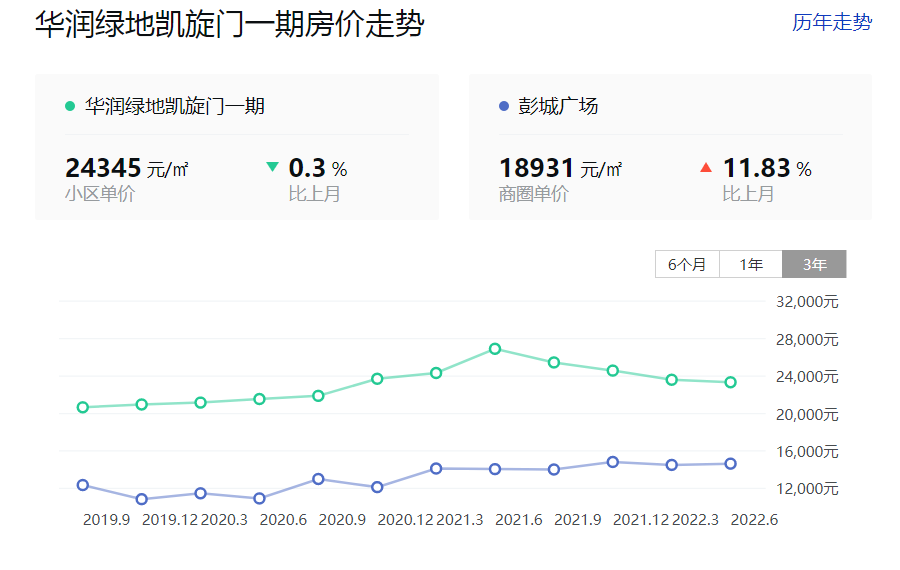This screenshot has height=570, width=900.
Task: Click the green down-triangle next to 0.3%
Action: 273,167
